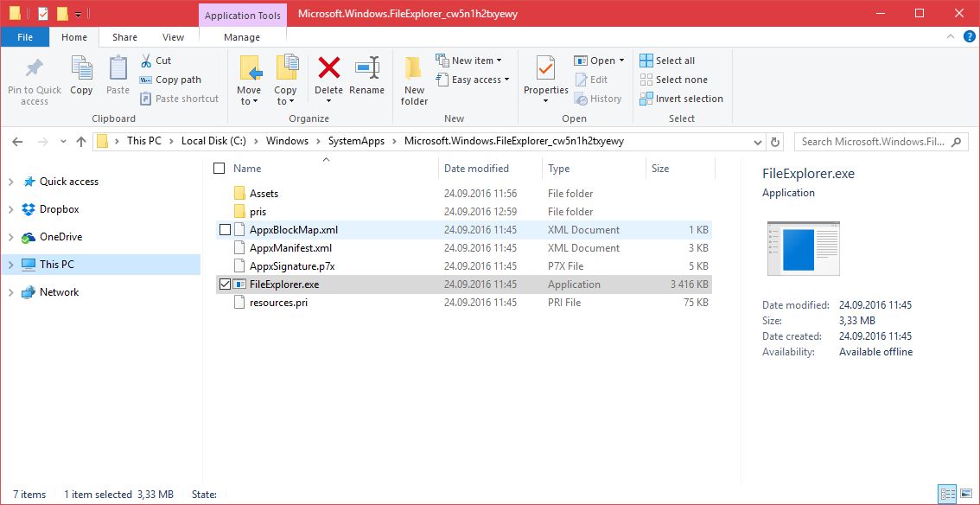Click SystemApps in the address path
This screenshot has width=980, height=505.
(358, 141)
